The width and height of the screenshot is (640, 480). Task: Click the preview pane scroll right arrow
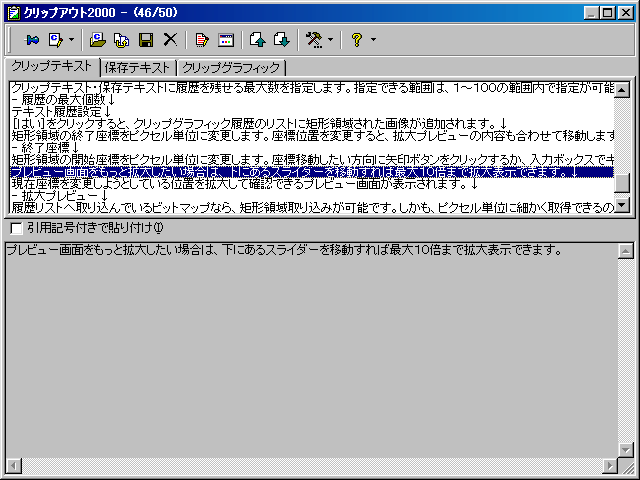coord(610,465)
